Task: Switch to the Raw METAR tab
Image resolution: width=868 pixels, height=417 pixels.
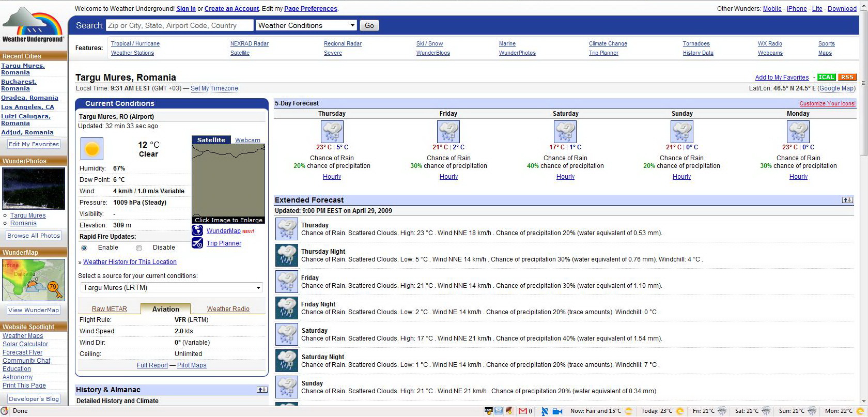Action: pos(109,309)
